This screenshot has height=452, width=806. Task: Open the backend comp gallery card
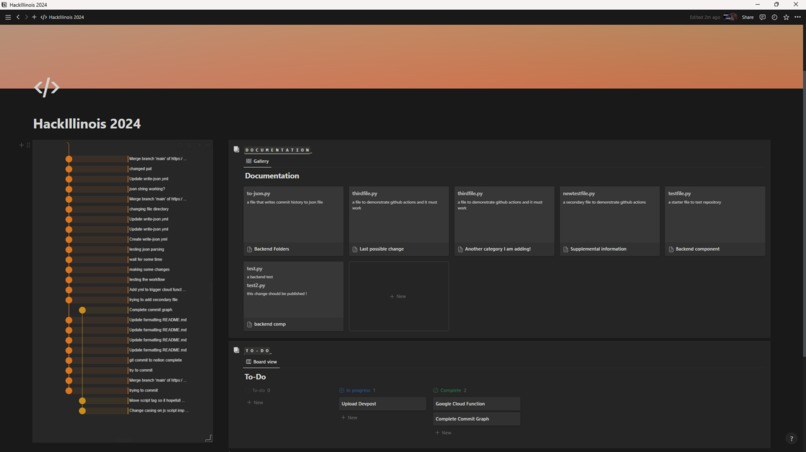pyautogui.click(x=294, y=296)
